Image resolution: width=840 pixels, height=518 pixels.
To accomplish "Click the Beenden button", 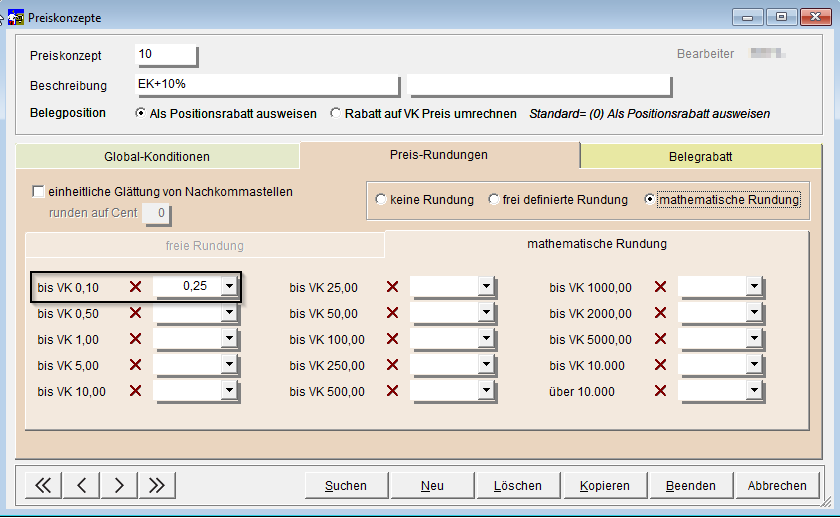I will pyautogui.click(x=691, y=485).
